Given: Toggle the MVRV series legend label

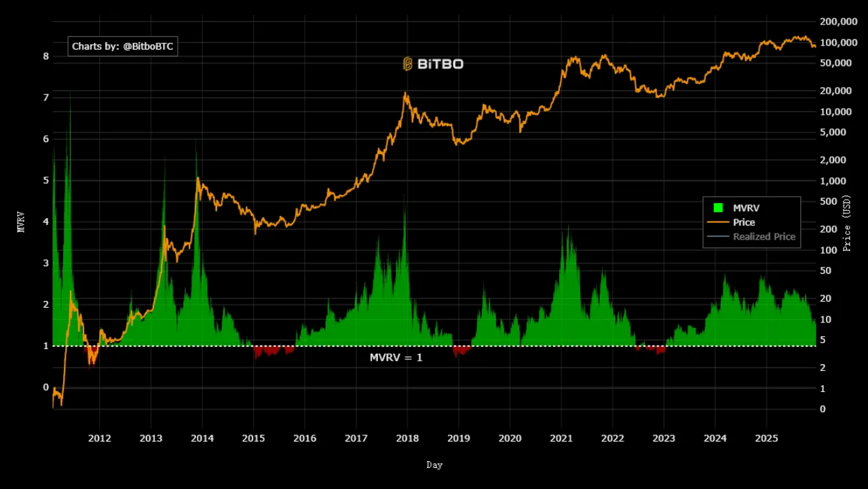Looking at the screenshot, I should point(747,208).
